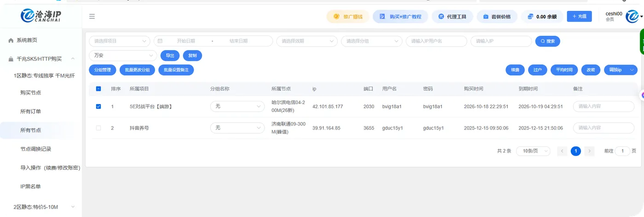Click IP address 42.101.85.177
This screenshot has height=217, width=644.
click(328, 106)
